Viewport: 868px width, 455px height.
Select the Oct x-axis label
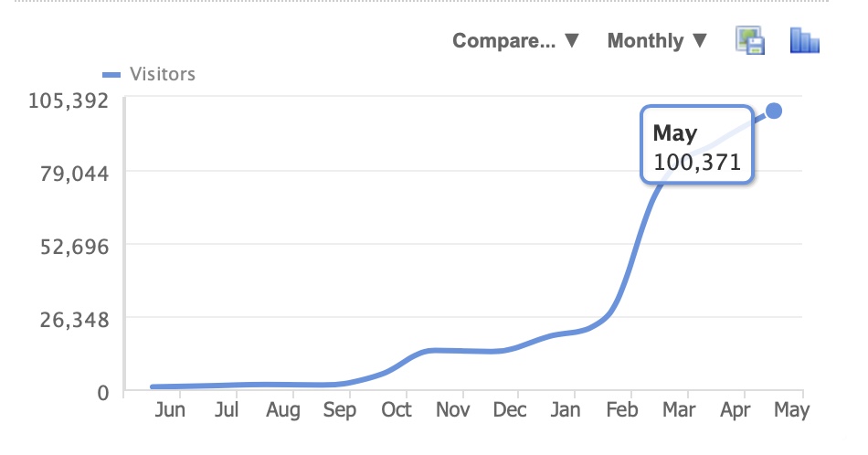coord(397,410)
